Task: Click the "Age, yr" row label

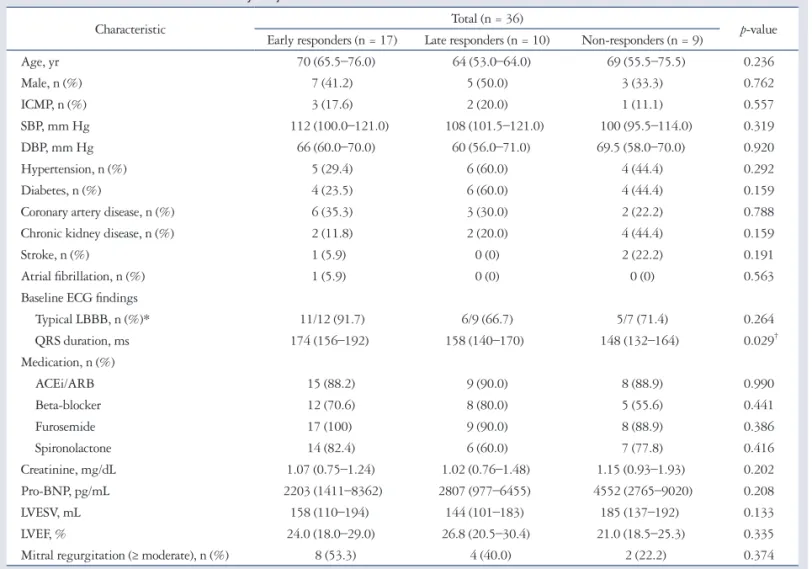Action: coord(40,62)
